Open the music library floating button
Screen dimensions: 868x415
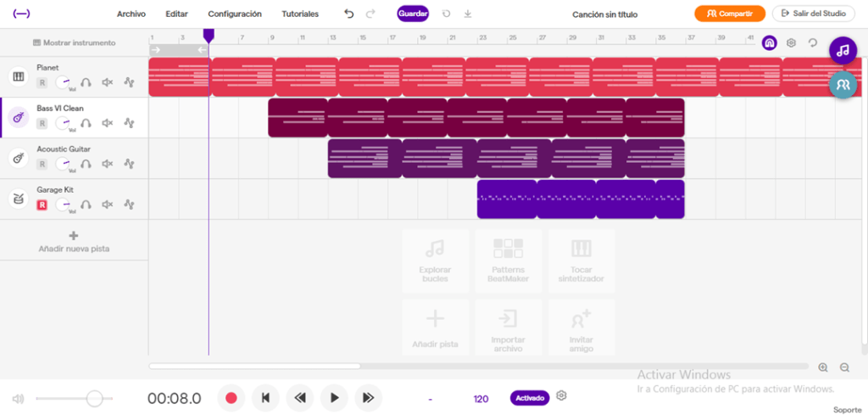click(843, 50)
